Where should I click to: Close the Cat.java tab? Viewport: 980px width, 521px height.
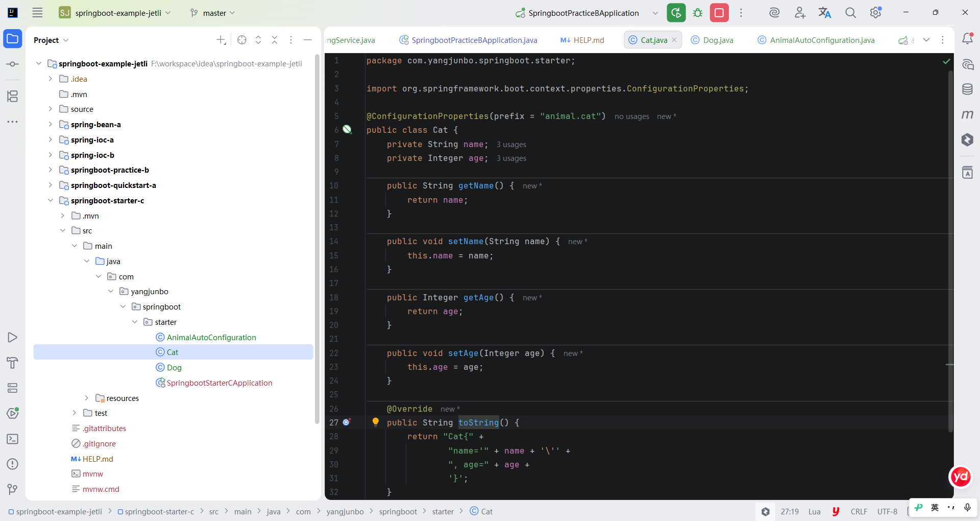(x=674, y=40)
